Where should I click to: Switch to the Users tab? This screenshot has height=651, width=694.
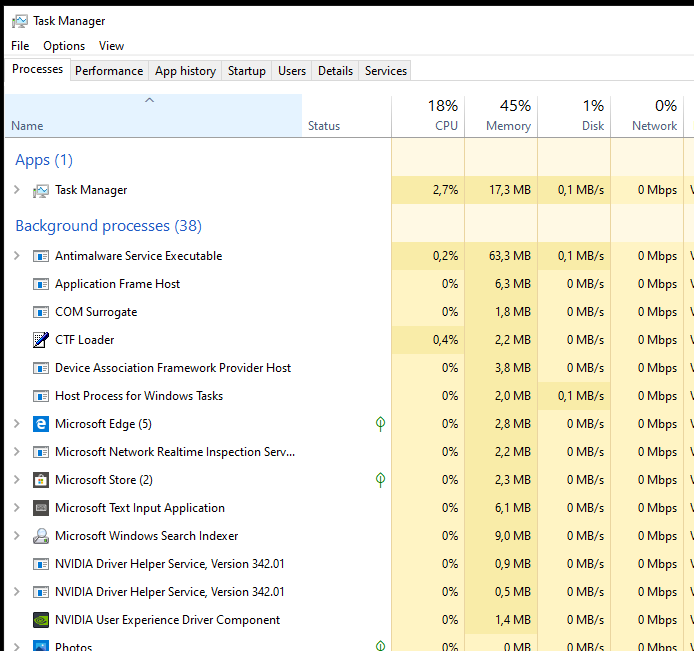(292, 71)
